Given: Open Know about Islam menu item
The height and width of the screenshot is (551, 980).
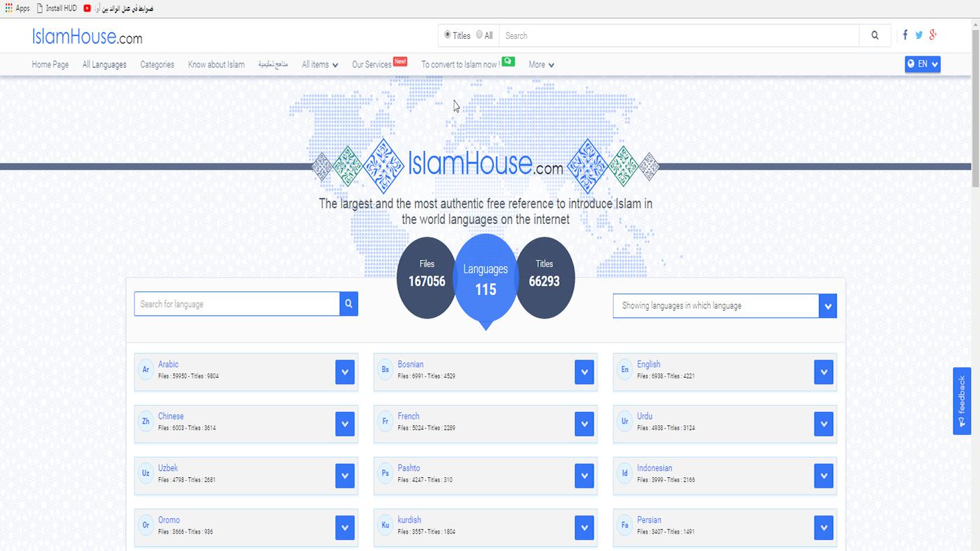Looking at the screenshot, I should point(216,64).
